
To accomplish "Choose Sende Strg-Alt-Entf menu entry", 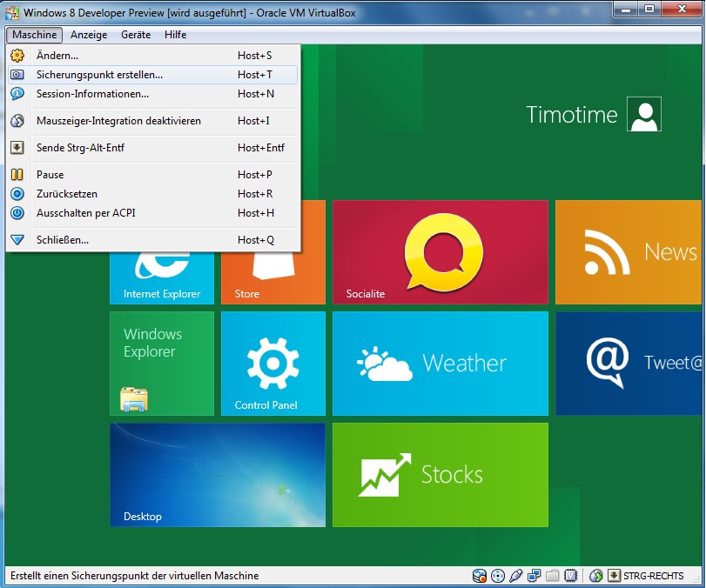I will pyautogui.click(x=152, y=148).
